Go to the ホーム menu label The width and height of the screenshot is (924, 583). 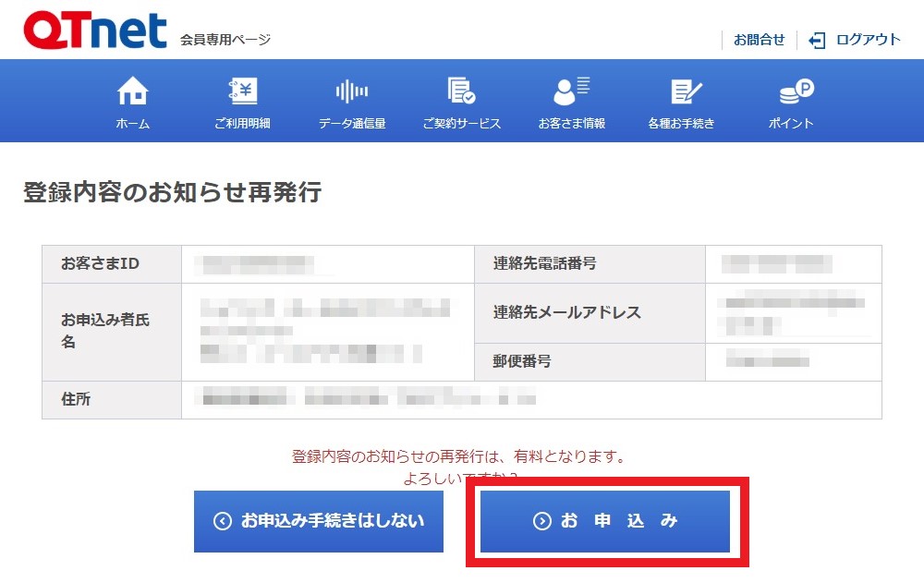coord(132,123)
